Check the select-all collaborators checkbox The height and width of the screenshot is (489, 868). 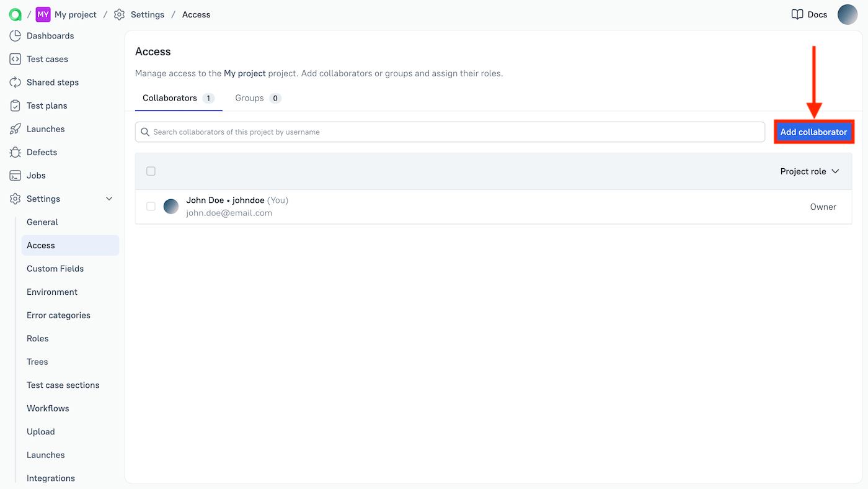151,171
